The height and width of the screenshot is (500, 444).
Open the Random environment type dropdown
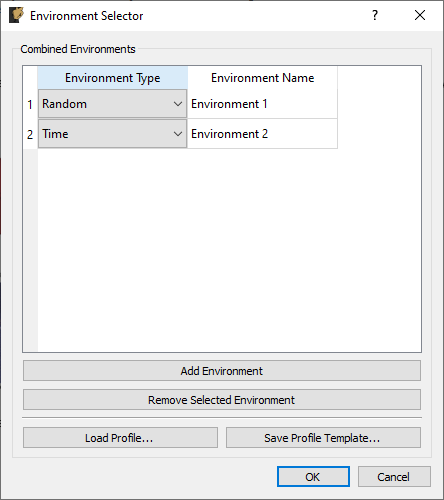tap(112, 104)
